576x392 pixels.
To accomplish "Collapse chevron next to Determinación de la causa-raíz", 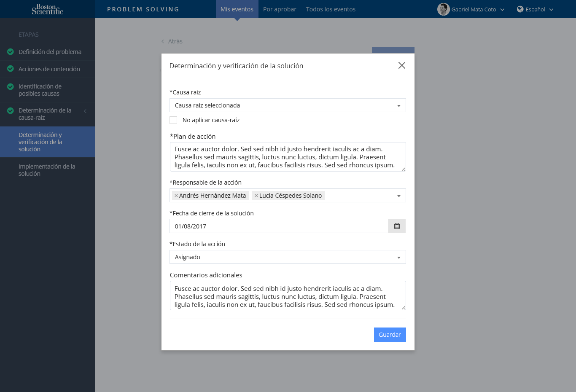I will click(85, 111).
